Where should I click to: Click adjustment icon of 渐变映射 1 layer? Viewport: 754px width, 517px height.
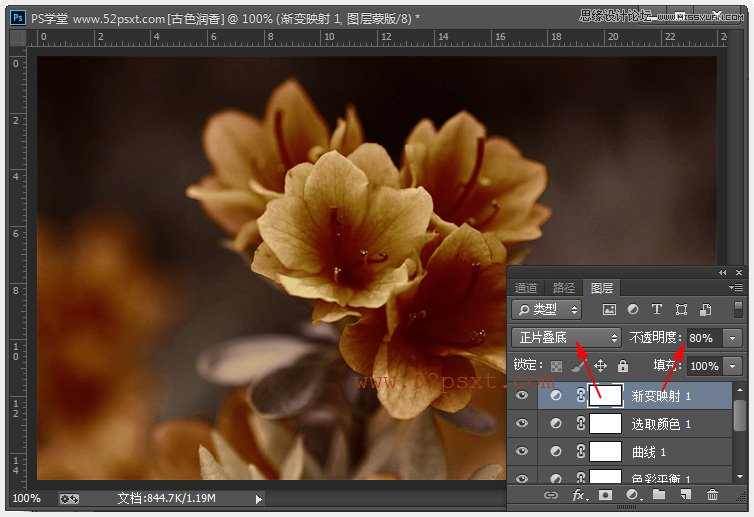pos(556,395)
